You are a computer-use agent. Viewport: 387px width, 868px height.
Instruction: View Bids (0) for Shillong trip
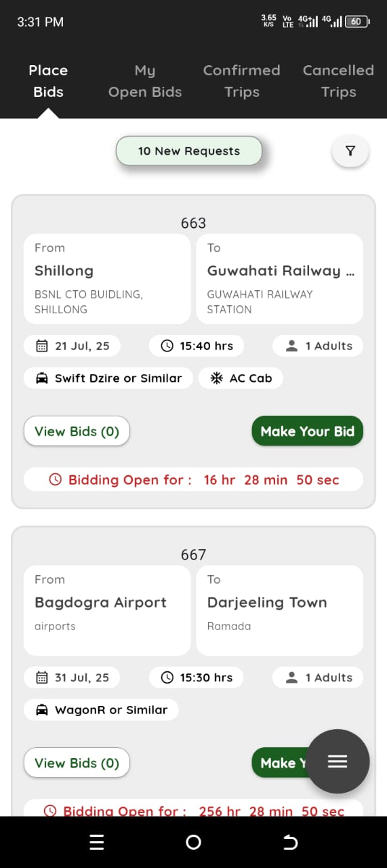[x=77, y=431]
